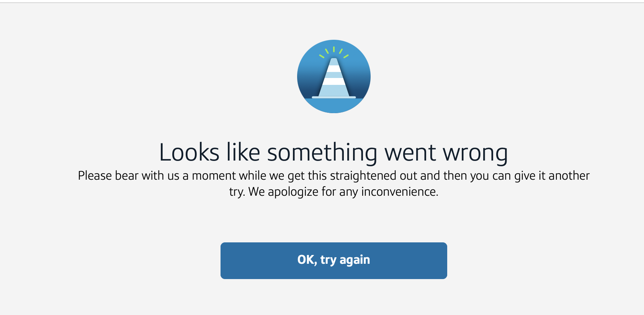The width and height of the screenshot is (644, 315).
Task: Click "We apologize for any inconvenience" sentence
Action: point(343,192)
